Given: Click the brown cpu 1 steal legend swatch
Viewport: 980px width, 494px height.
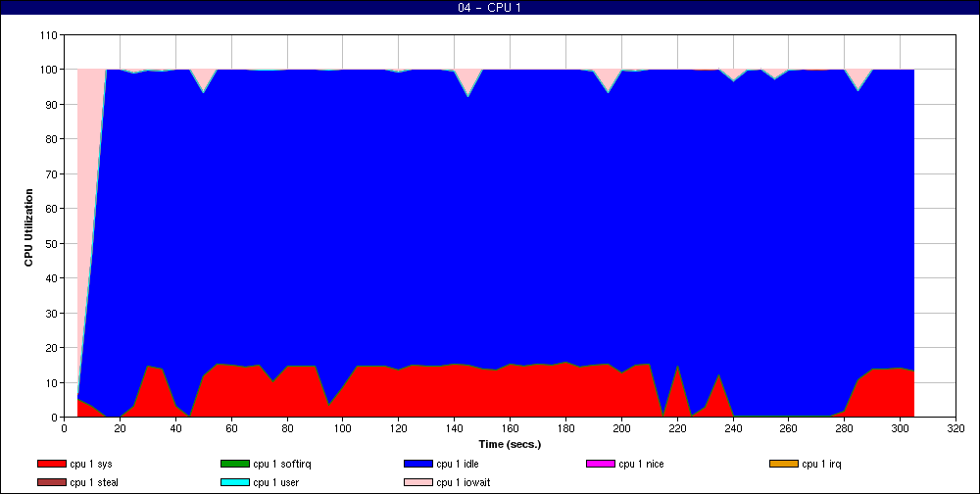Looking at the screenshot, I should point(51,483).
